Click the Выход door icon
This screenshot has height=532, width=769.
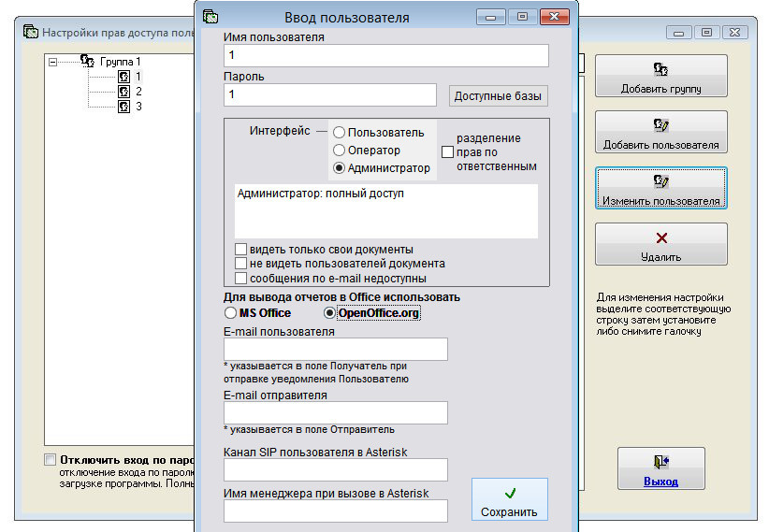(660, 461)
